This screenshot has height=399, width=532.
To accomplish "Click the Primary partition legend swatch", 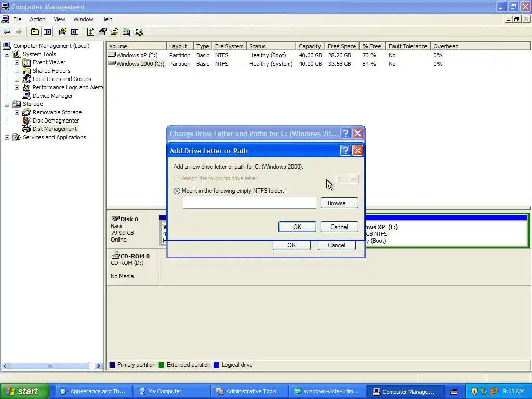I will coord(112,365).
